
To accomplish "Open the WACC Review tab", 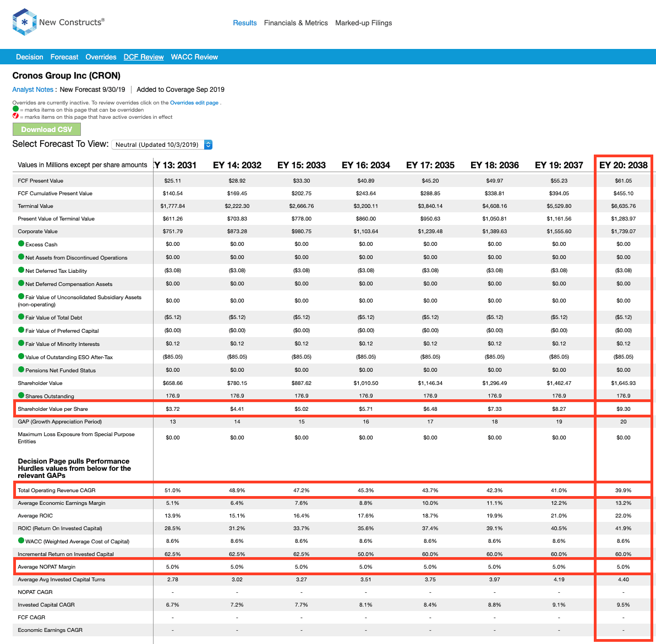I will tap(194, 57).
